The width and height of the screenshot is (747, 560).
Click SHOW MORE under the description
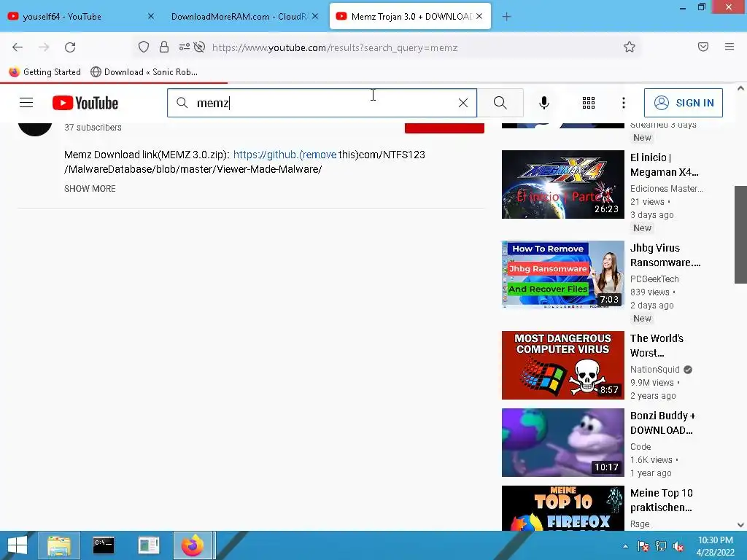coord(90,189)
